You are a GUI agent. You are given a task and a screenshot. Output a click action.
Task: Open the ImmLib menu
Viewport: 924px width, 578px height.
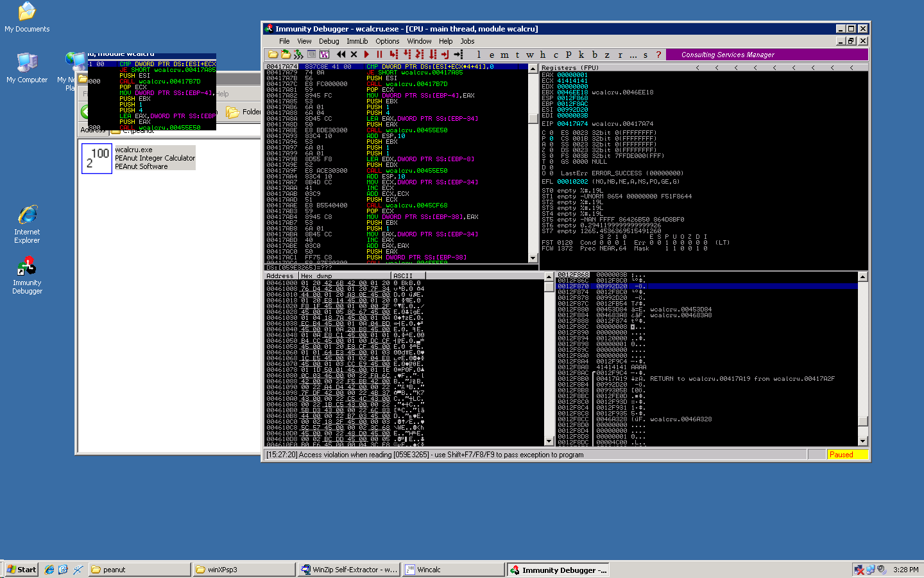click(x=357, y=41)
